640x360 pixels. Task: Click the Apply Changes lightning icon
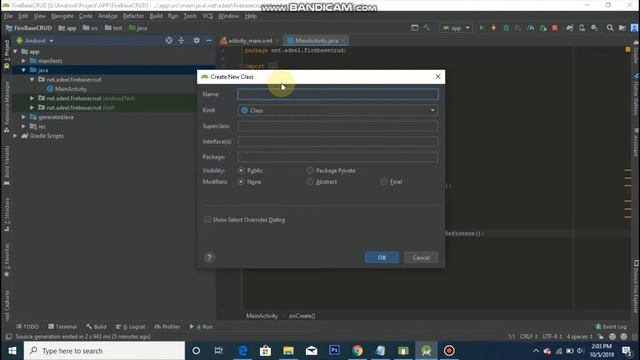tap(494, 28)
